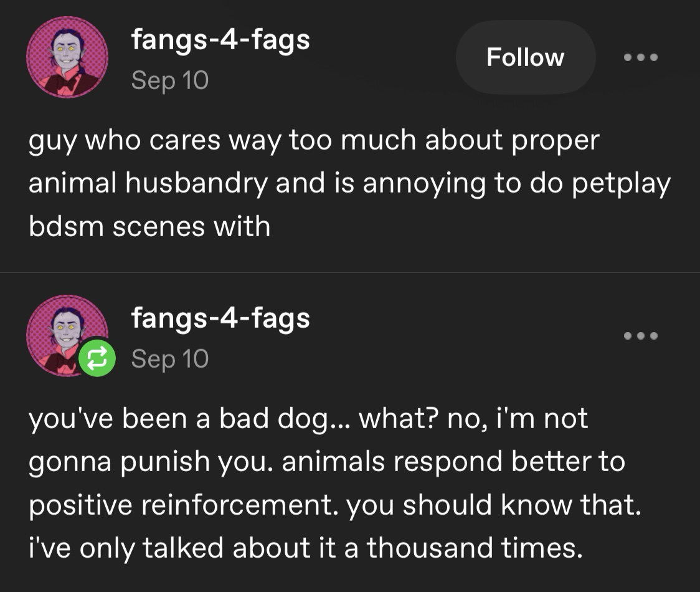Click the green reblog badge icon
This screenshot has width=700, height=592.
coord(97,358)
